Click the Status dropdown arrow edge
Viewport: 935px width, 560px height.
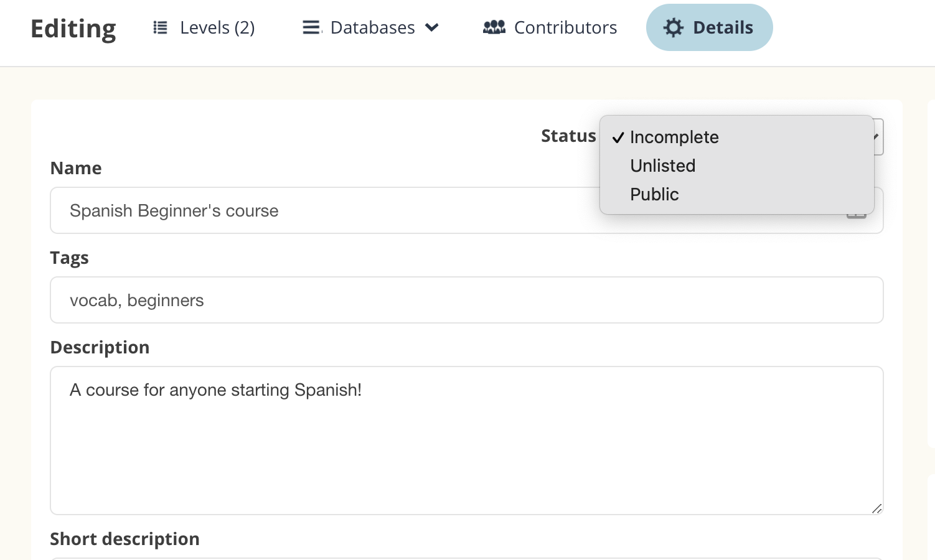coord(878,136)
